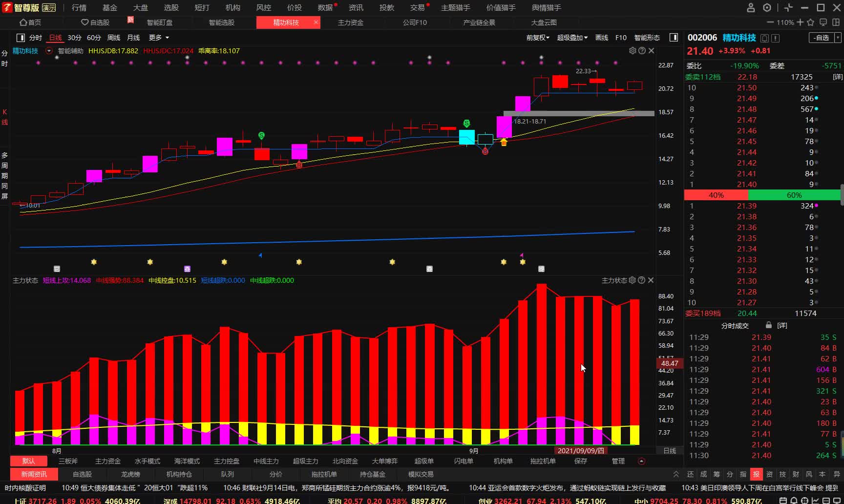This screenshot has width=844, height=504.
Task: Expand the dropdown arrow next to -自选
Action: pos(838,38)
